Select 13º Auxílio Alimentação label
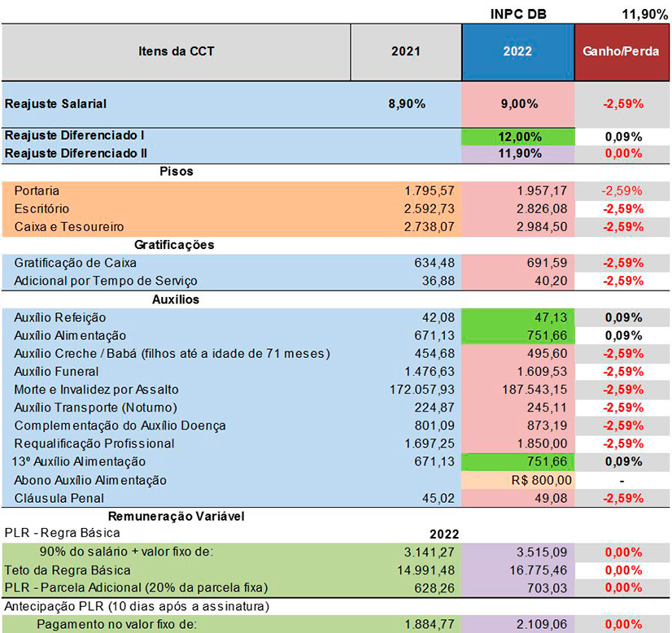The height and width of the screenshot is (633, 672). click(79, 461)
